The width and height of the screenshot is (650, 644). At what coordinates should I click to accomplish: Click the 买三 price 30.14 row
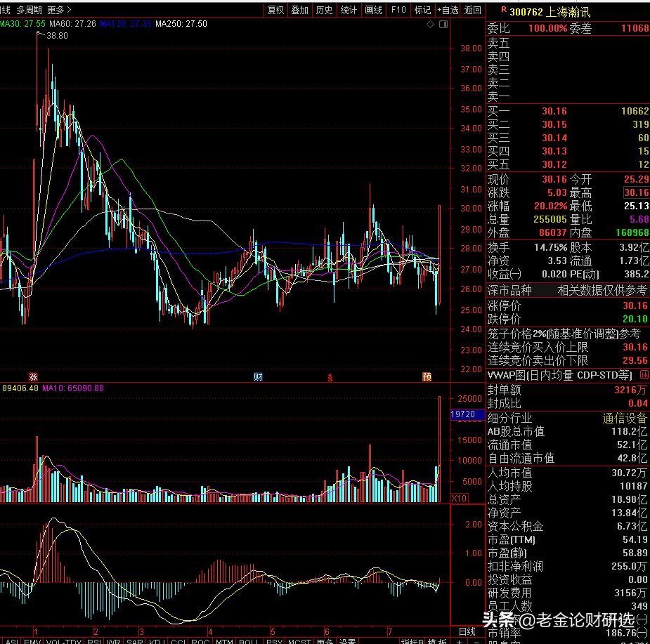click(x=568, y=138)
